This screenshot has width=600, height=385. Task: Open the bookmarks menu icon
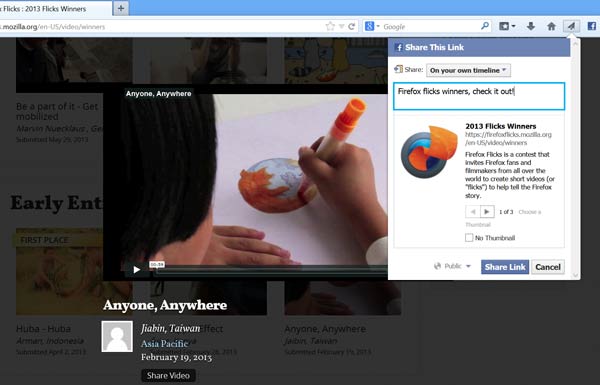pos(507,26)
